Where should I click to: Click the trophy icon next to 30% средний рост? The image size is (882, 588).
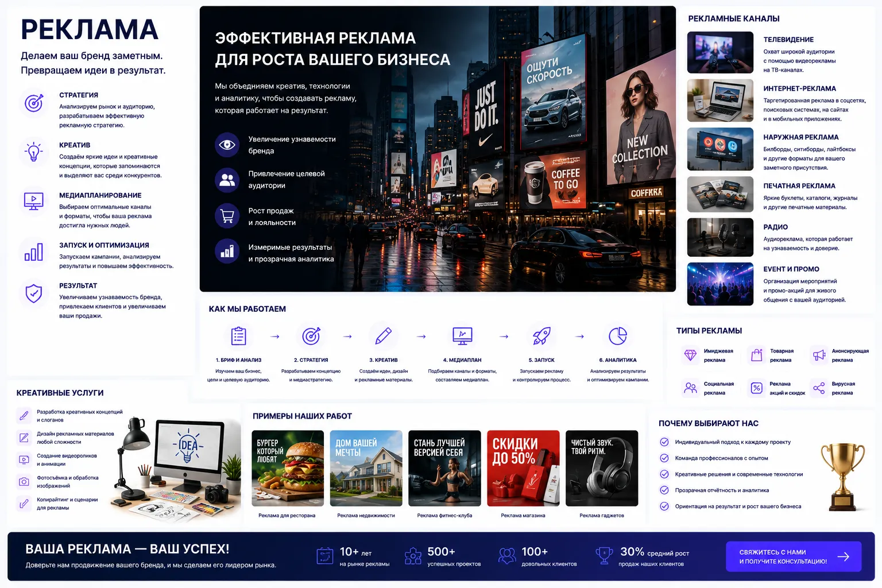coord(604,556)
